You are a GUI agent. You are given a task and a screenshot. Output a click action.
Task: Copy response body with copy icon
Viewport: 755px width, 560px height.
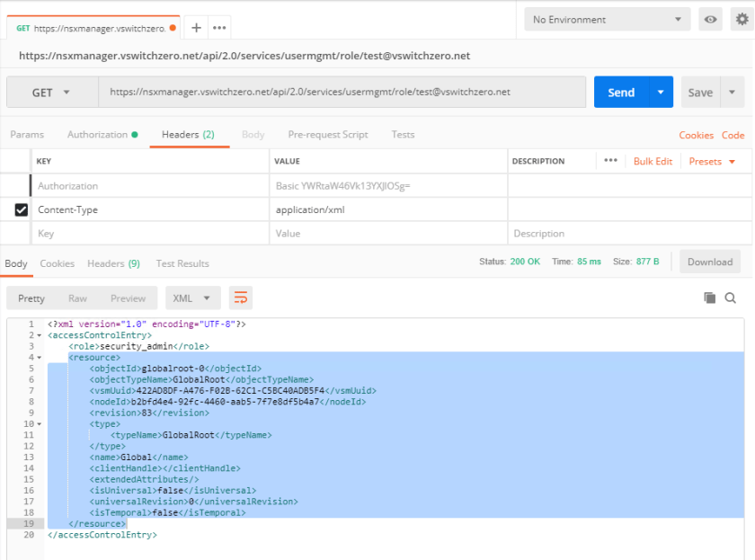click(709, 298)
